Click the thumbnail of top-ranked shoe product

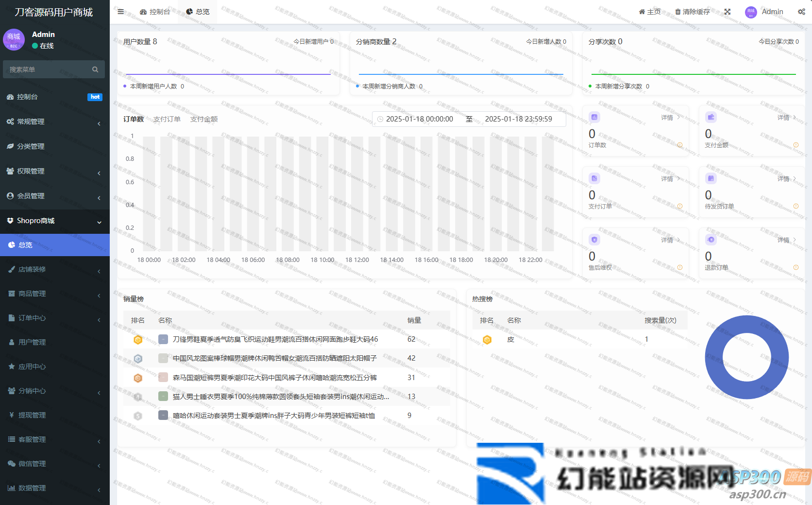163,339
